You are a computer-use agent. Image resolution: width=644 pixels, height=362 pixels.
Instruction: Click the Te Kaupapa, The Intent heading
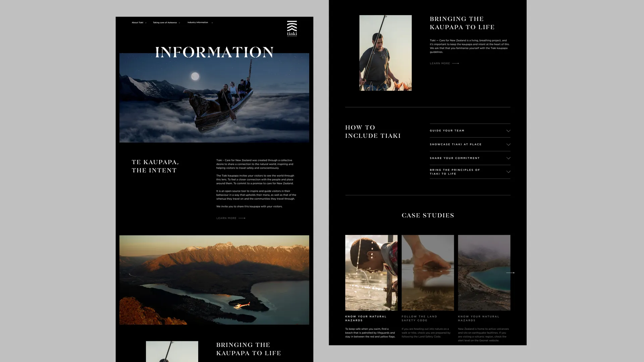(155, 166)
